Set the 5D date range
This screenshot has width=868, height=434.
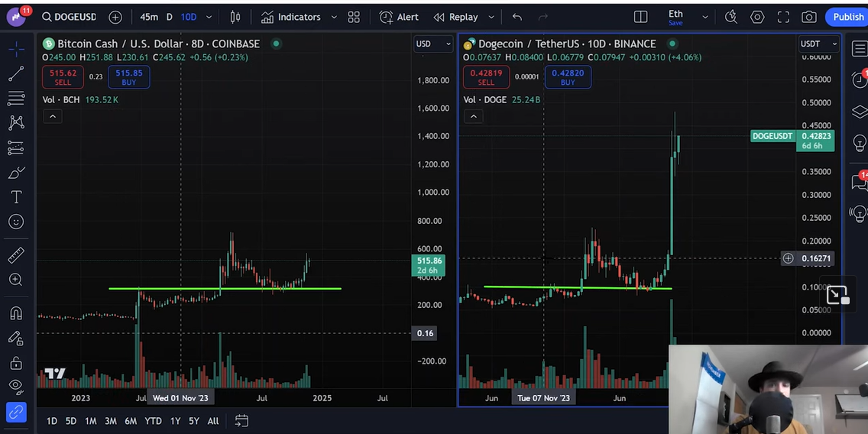point(71,421)
